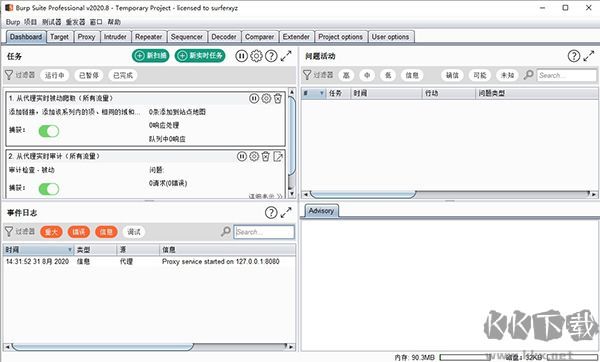Click Burp Suite logo in title bar
This screenshot has width=600, height=362.
click(x=9, y=8)
